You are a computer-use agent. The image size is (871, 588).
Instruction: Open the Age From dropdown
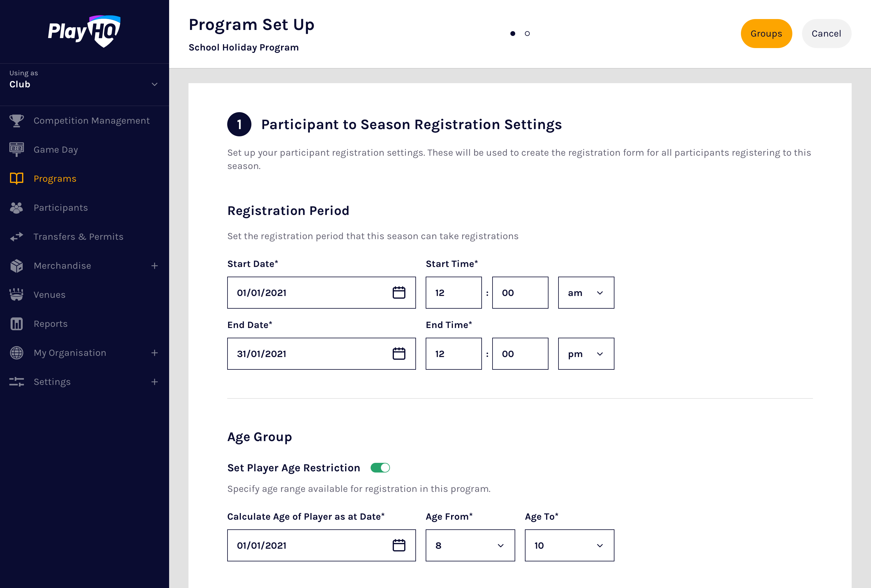470,545
